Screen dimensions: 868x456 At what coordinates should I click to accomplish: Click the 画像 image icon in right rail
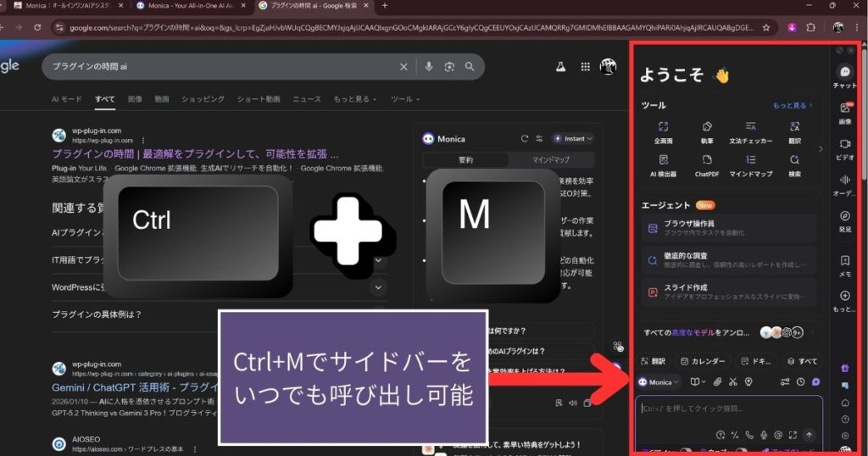[844, 113]
